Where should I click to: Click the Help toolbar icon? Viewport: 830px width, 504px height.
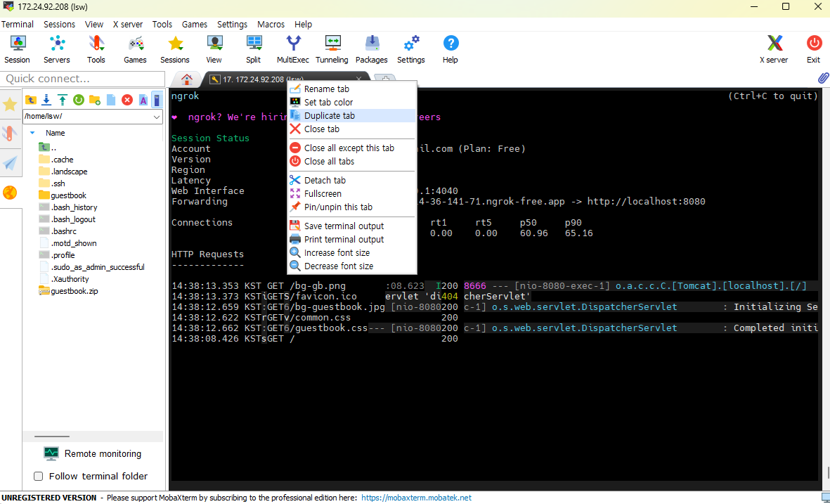450,49
